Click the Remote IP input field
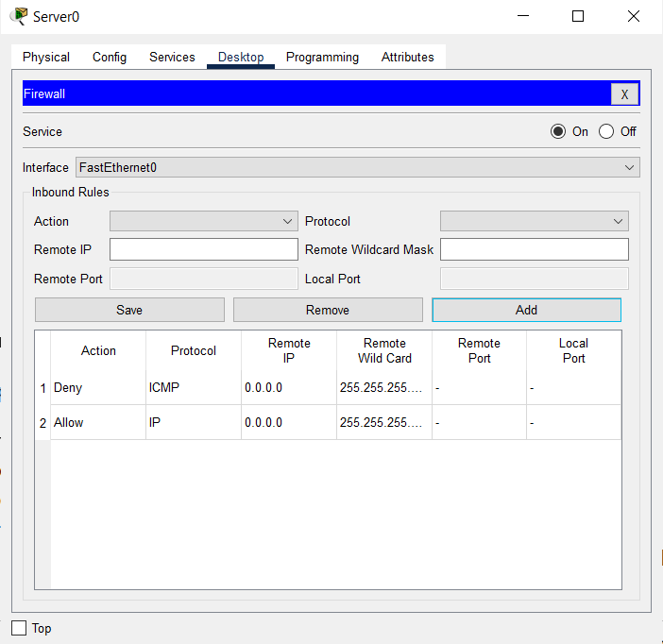 (x=203, y=249)
